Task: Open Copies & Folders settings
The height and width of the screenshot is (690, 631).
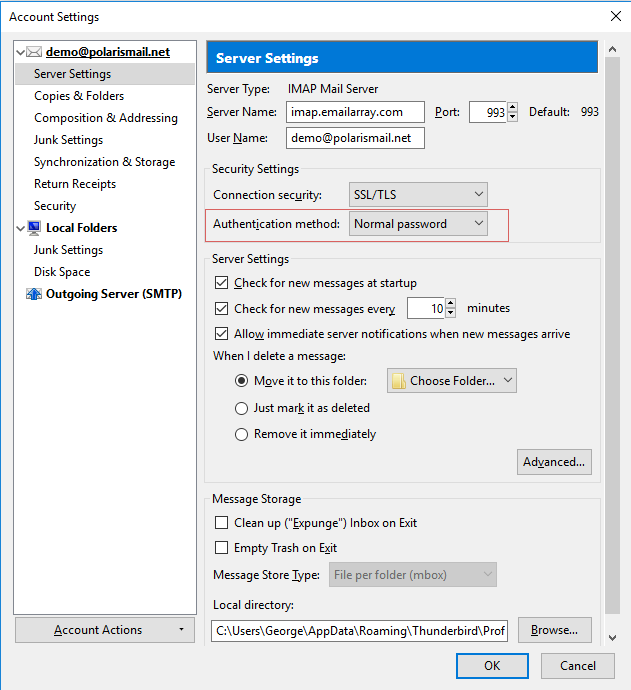Action: click(79, 96)
